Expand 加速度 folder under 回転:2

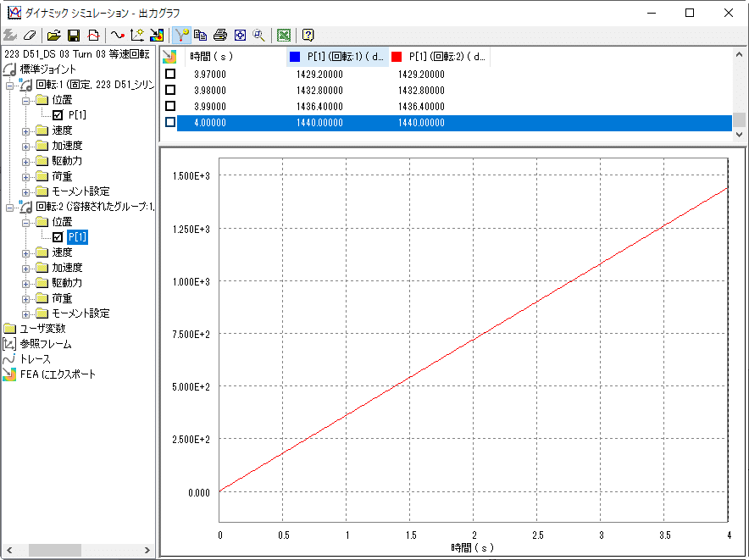pos(25,269)
